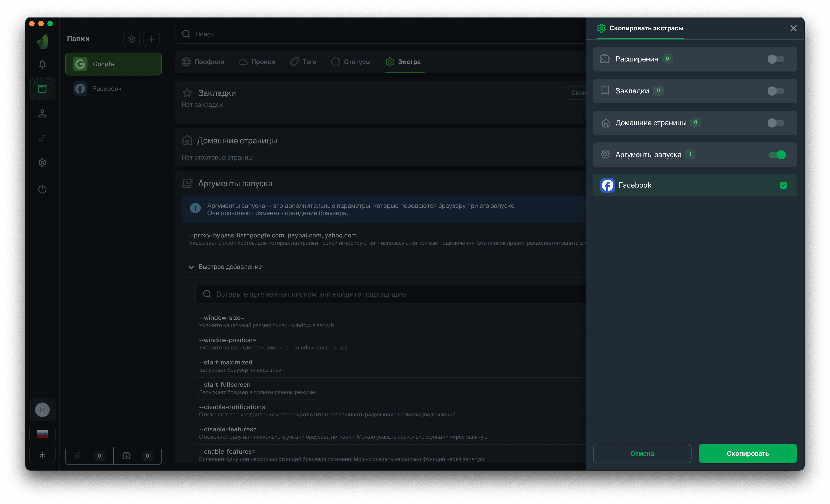Open the avatar circle at sidebar bottom
This screenshot has width=830, height=504.
42,410
